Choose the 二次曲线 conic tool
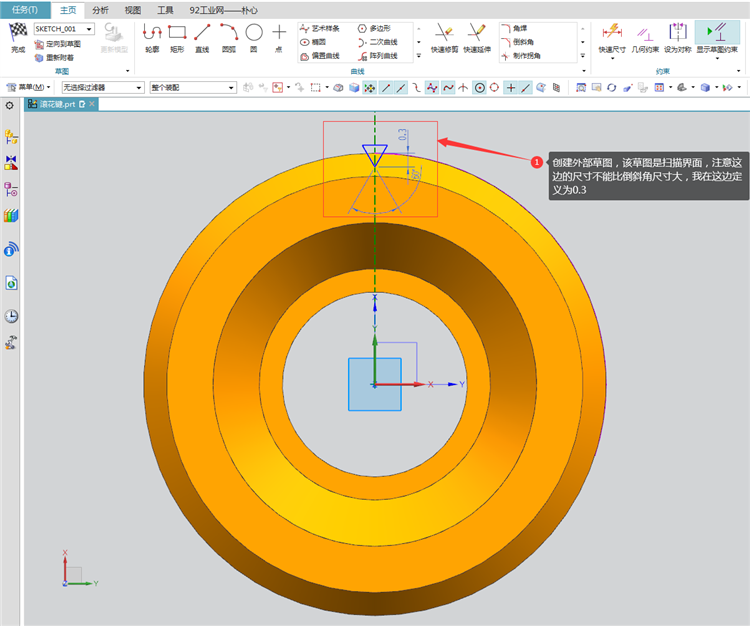Viewport: 750px width, 626px height. coord(377,42)
